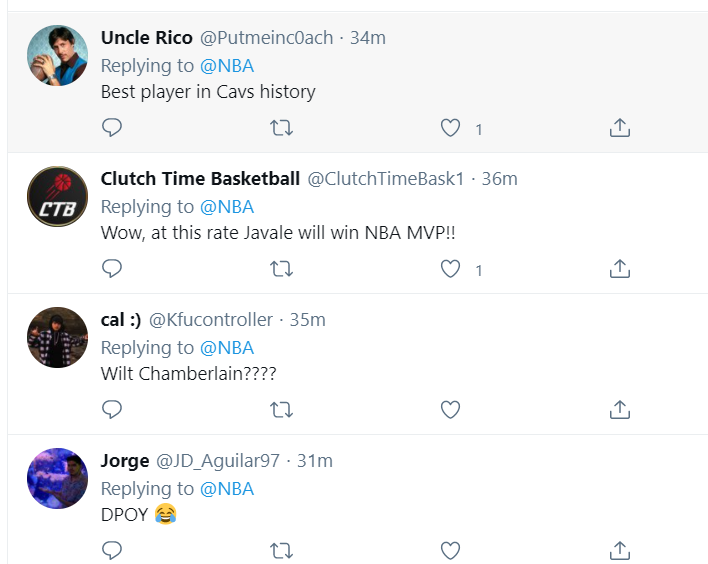Image resolution: width=708 pixels, height=564 pixels.
Task: Open Clutch Time Basketball's CTB avatar
Action: pos(57,197)
